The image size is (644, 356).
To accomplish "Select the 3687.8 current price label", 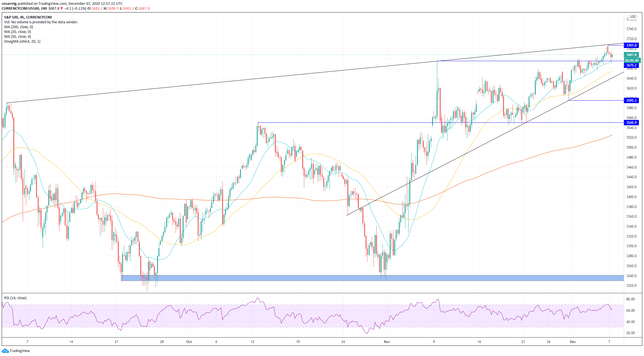I will click(x=631, y=55).
